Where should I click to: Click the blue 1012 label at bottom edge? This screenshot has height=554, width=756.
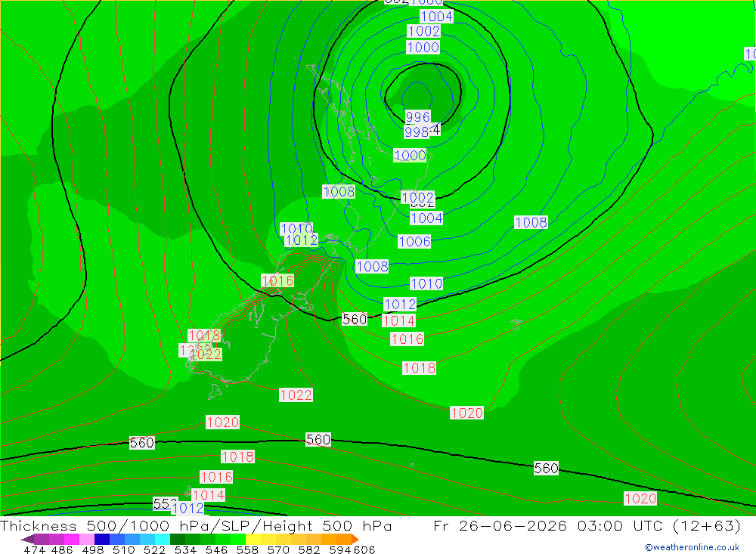pyautogui.click(x=187, y=508)
